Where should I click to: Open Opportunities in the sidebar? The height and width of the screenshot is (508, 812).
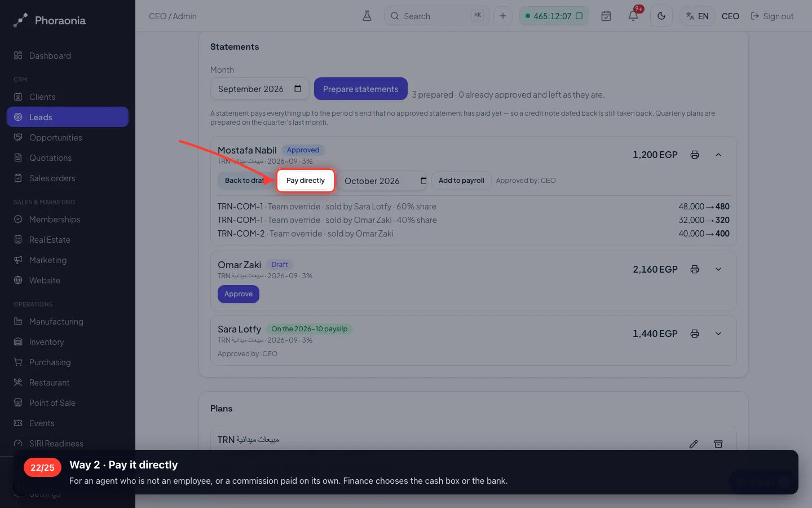68,137
